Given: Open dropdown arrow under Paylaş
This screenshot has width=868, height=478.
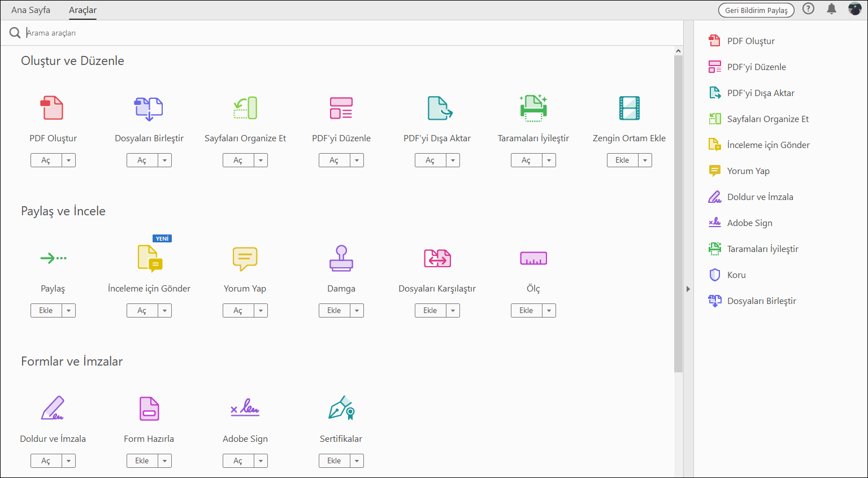Looking at the screenshot, I should click(x=68, y=311).
